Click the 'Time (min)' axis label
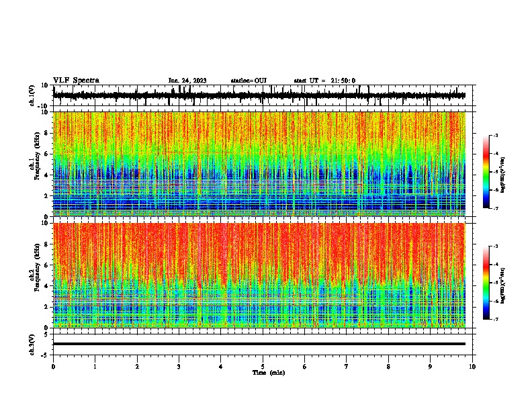The height and width of the screenshot is (411, 532). click(x=269, y=373)
